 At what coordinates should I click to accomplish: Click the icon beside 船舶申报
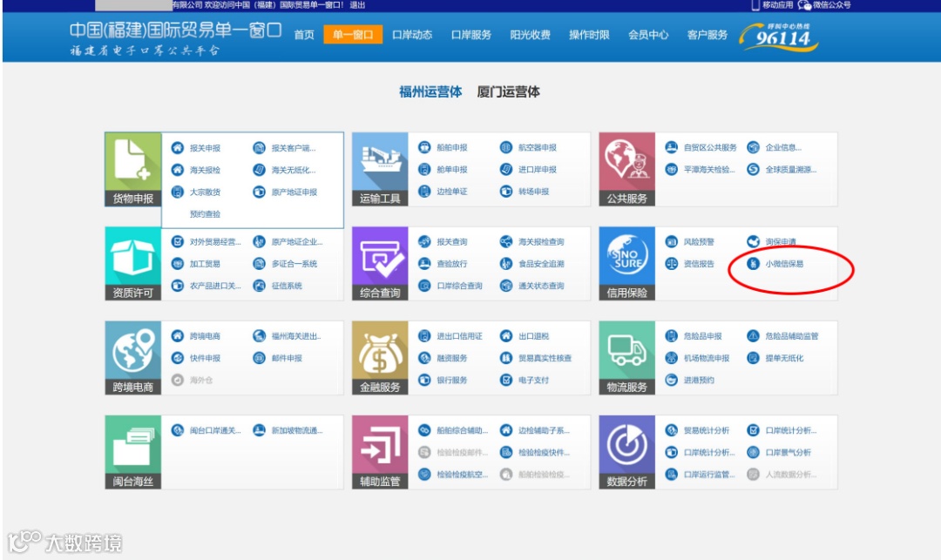[x=424, y=147]
